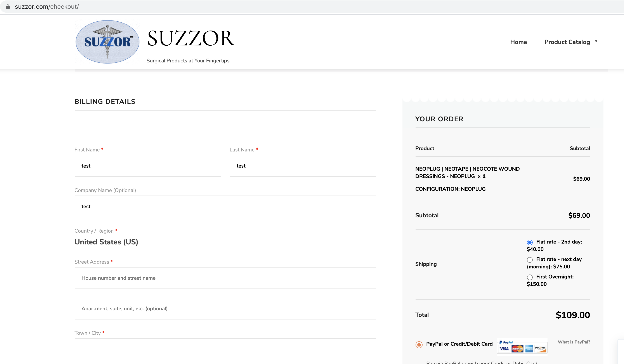624x364 pixels.
Task: Click the Discover card icon
Action: (x=540, y=349)
